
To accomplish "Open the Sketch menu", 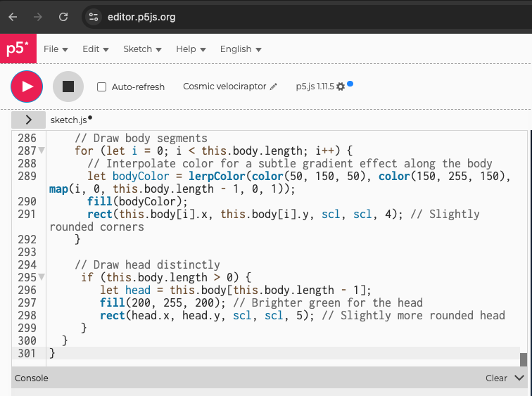I will 142,49.
